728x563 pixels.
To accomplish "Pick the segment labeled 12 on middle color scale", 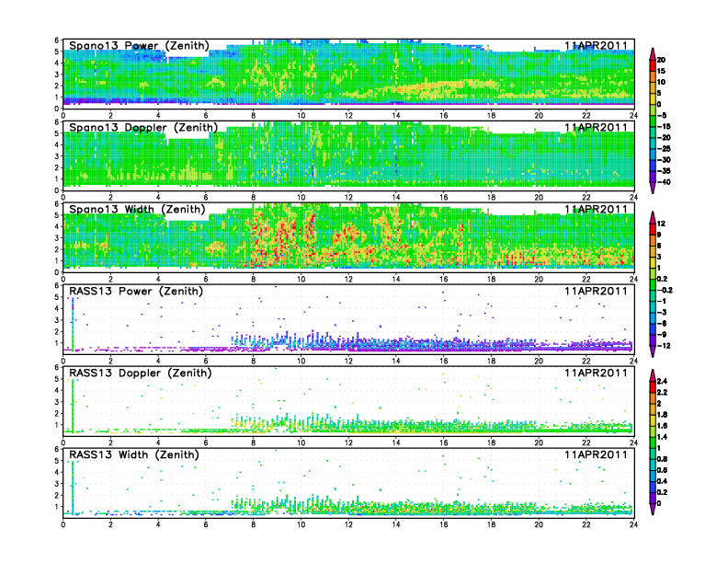I will coord(653,229).
